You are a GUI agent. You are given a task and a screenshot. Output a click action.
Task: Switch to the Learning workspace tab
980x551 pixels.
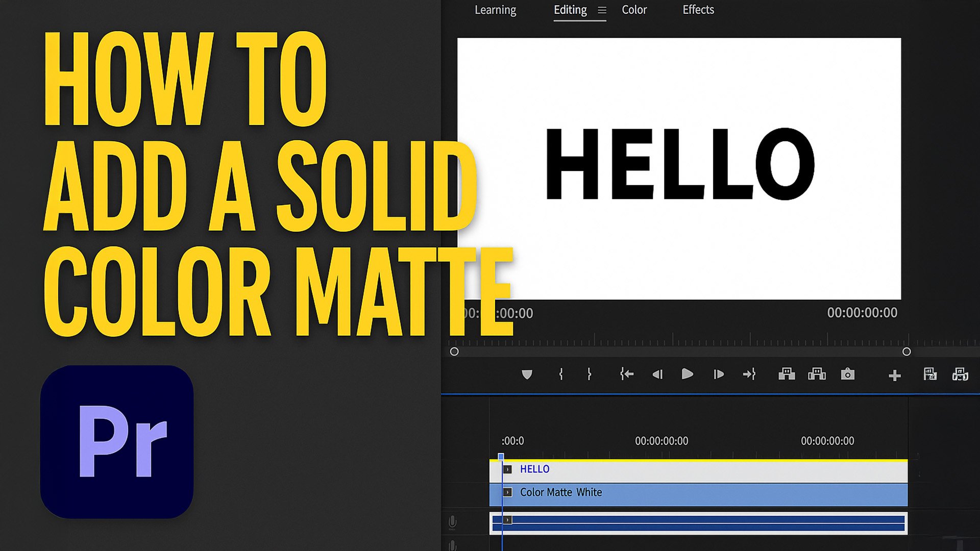tap(495, 10)
